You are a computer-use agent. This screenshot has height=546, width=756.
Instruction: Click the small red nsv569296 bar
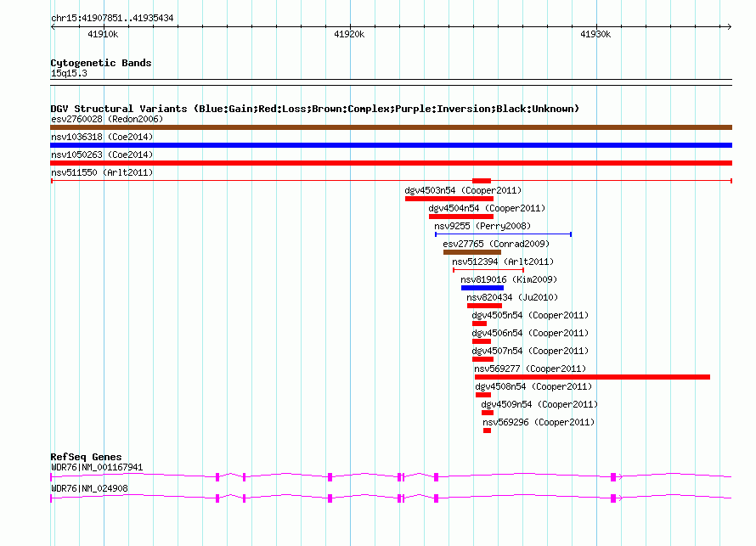click(487, 431)
